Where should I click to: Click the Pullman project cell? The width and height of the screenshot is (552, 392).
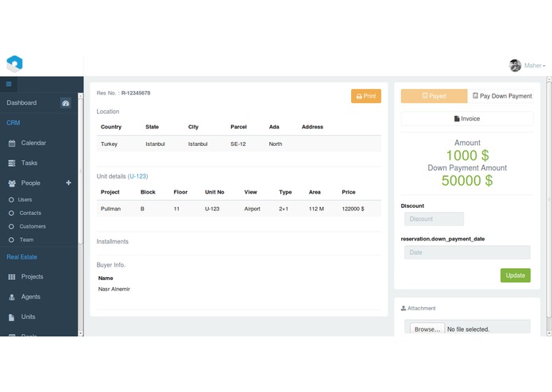coord(110,209)
